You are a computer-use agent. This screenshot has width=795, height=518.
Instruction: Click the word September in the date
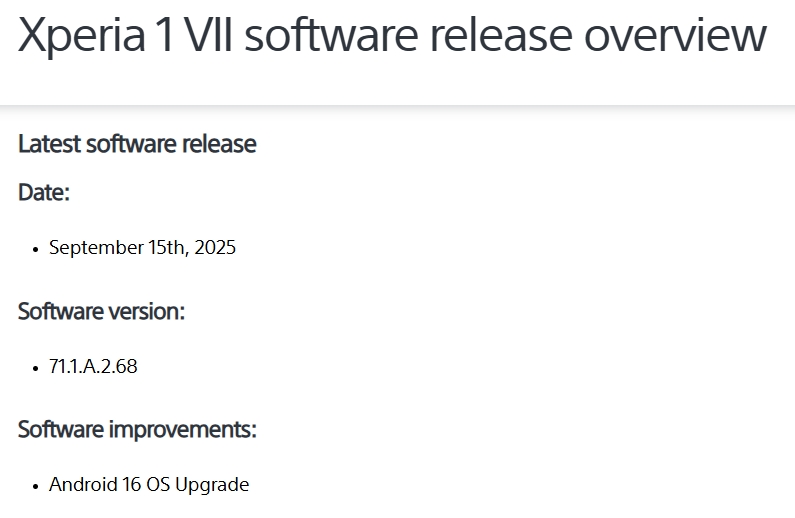[96, 248]
